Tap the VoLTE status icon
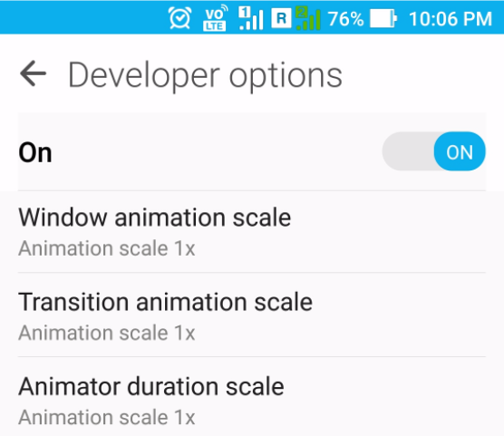The image size is (504, 436). point(215,18)
